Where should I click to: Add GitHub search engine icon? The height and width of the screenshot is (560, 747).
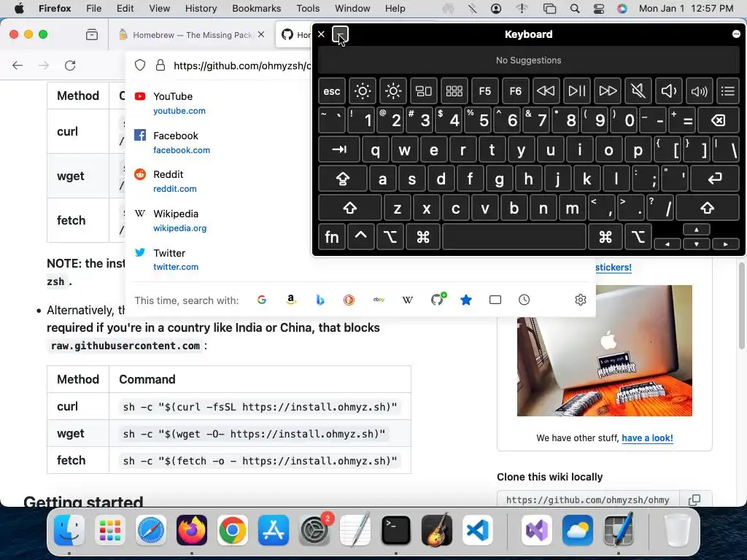(438, 299)
